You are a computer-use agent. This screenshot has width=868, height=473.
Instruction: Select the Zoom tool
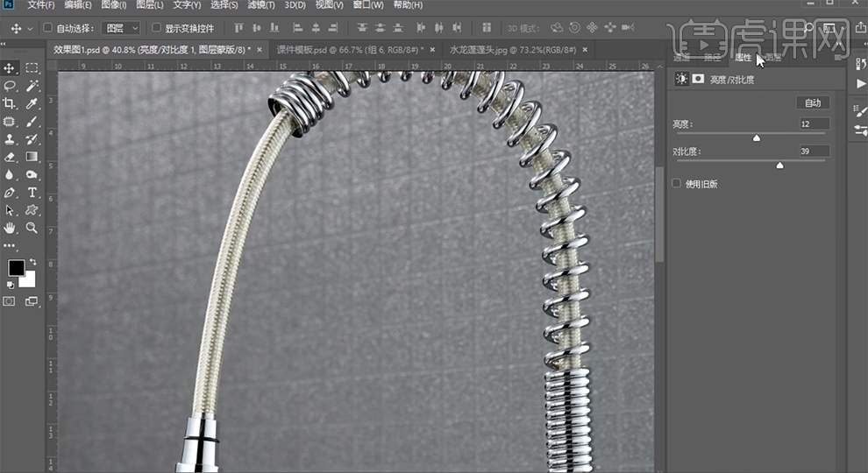pos(32,228)
